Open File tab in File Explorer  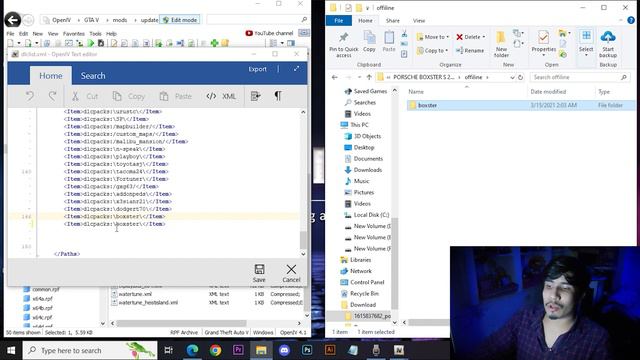click(339, 20)
